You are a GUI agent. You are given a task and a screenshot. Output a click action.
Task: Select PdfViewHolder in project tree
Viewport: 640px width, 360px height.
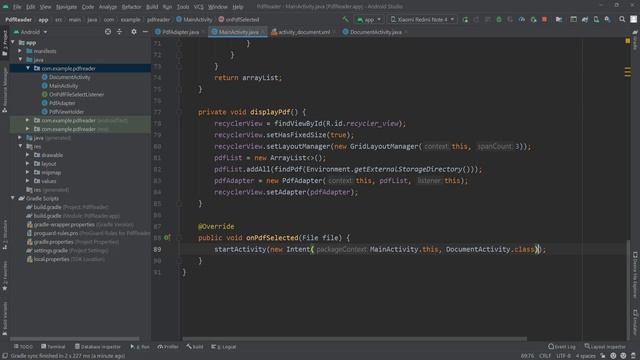click(66, 111)
